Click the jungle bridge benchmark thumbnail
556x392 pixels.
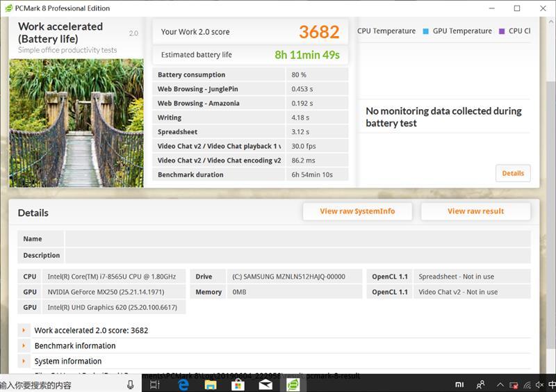(76, 123)
